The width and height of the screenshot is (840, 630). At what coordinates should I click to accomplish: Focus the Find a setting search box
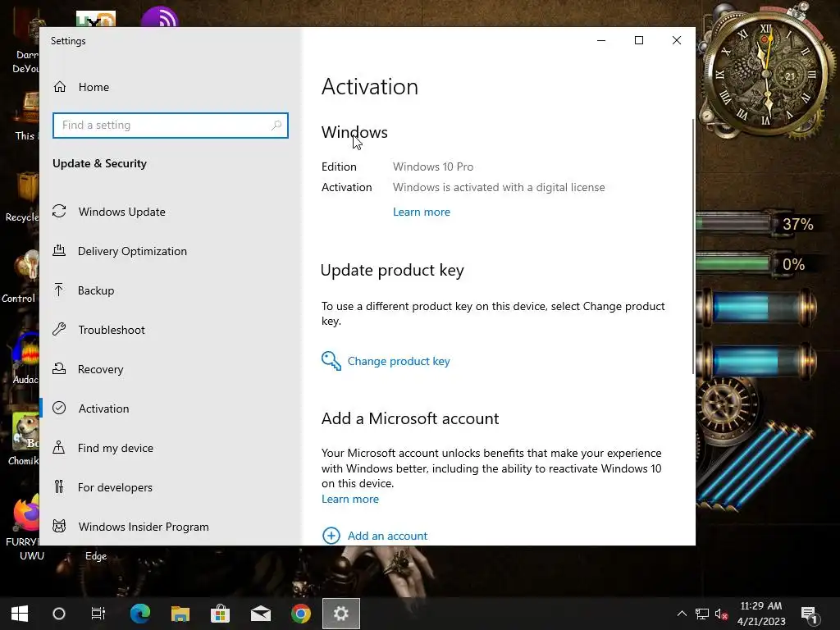[x=171, y=126]
